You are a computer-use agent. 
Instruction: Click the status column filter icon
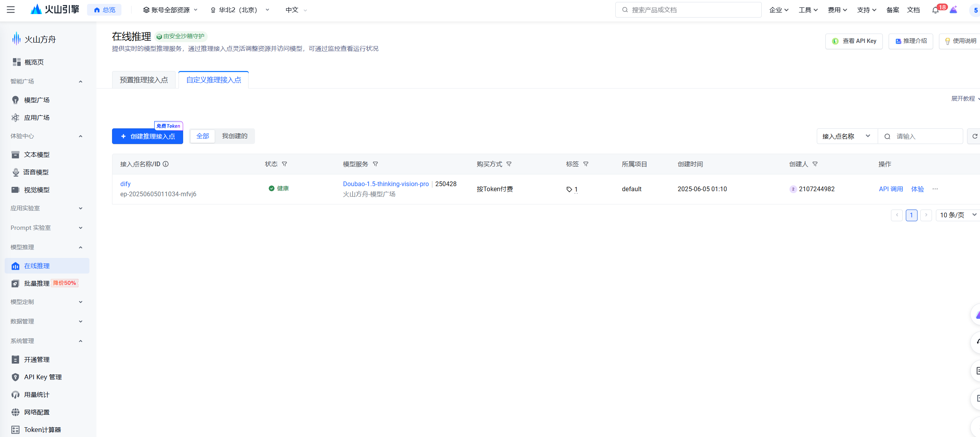click(285, 164)
